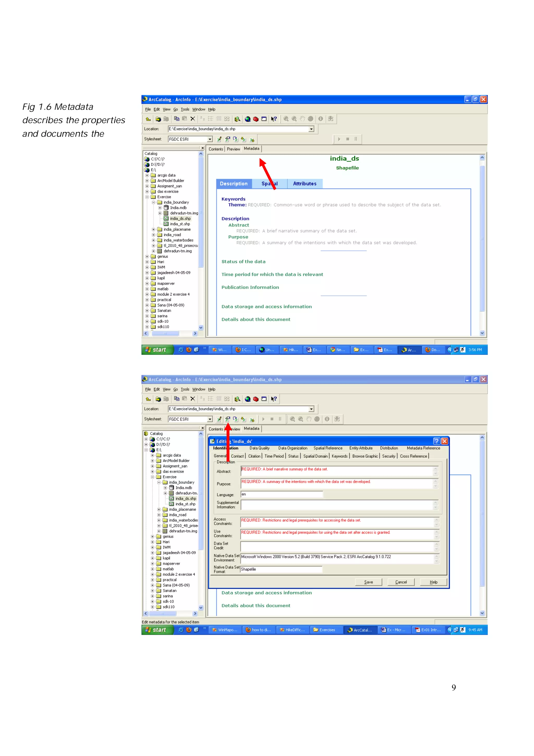Click Up One Level icon in lower ArcCatalog window
Viewport: 534px width, 756px height.
pyautogui.click(x=148, y=399)
